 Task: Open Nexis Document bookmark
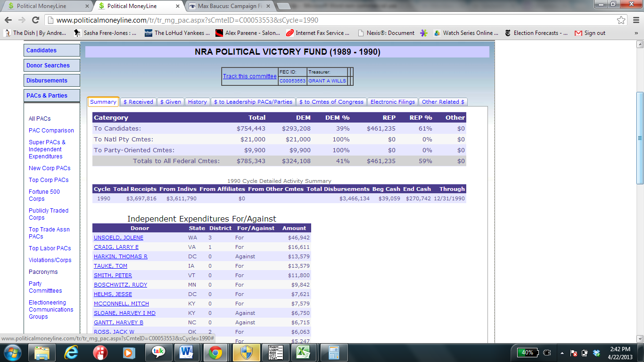point(386,33)
